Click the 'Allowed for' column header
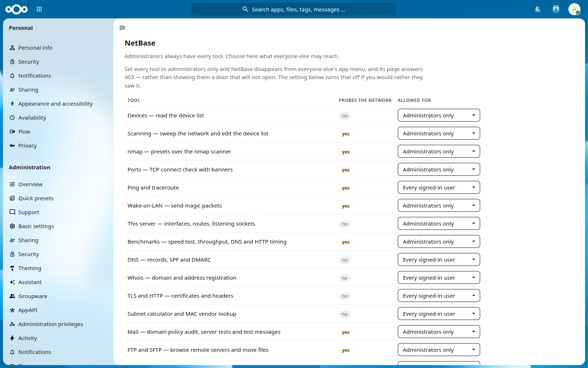 [x=414, y=100]
